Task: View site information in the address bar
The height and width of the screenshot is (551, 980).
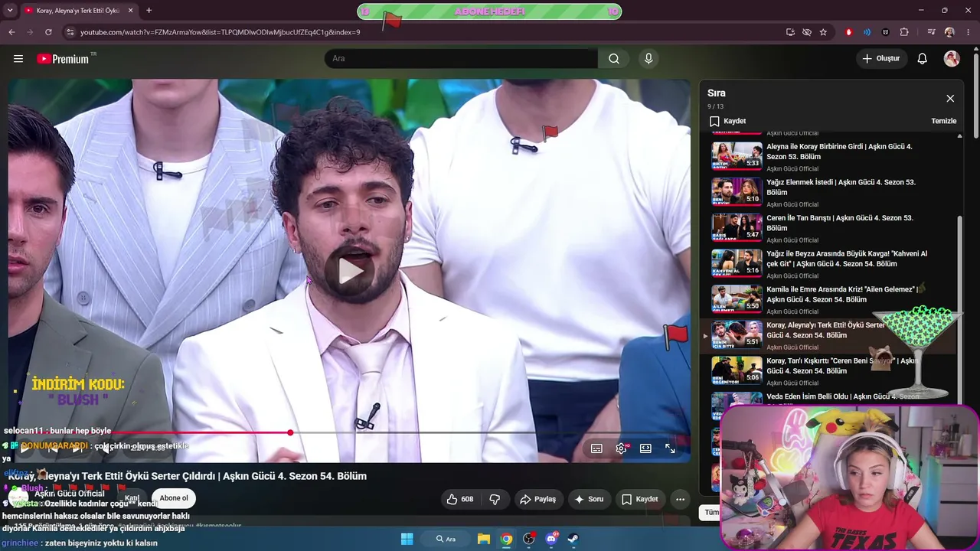Action: (x=70, y=32)
